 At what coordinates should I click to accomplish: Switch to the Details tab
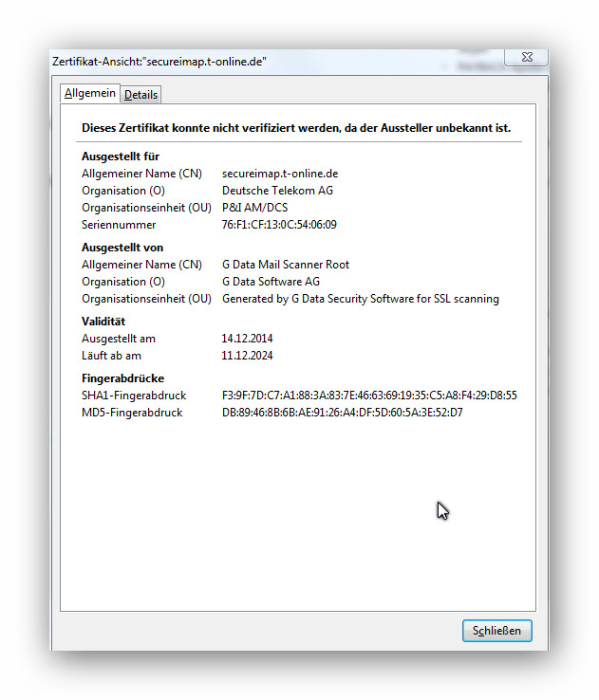click(140, 95)
